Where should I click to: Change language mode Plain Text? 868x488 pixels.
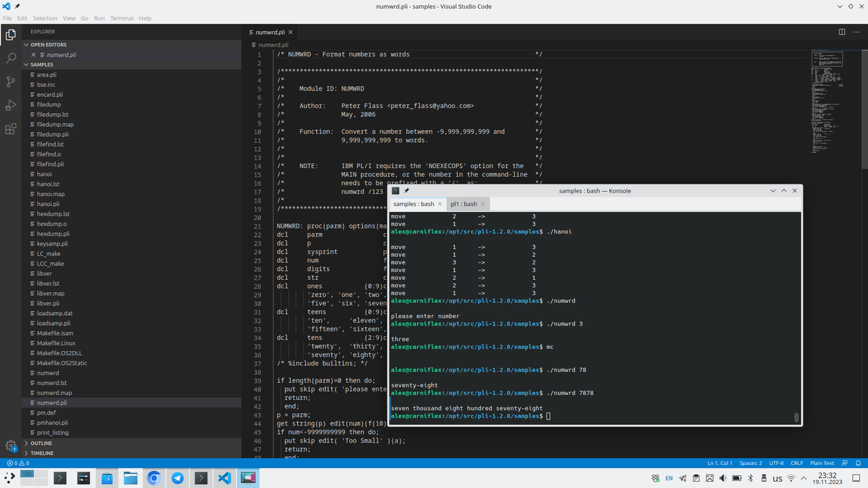(822, 464)
